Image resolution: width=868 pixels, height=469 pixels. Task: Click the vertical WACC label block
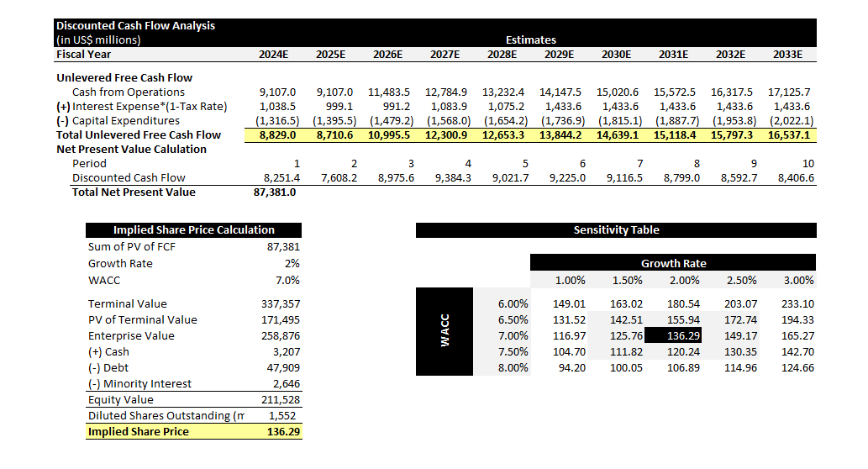445,331
